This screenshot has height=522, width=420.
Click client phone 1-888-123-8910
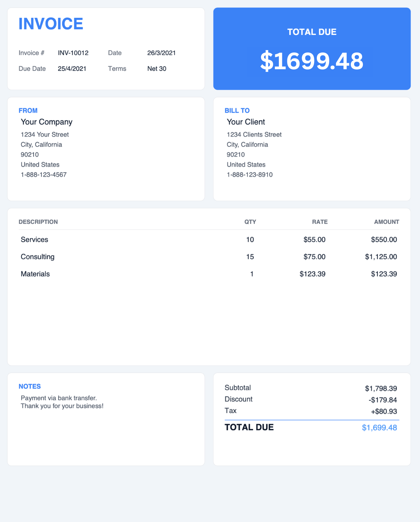point(250,175)
